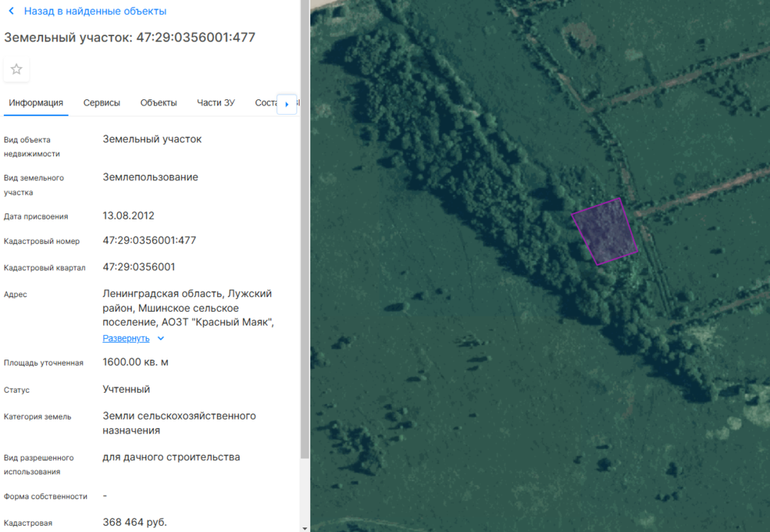Switch to the Сервисы tab

[102, 103]
